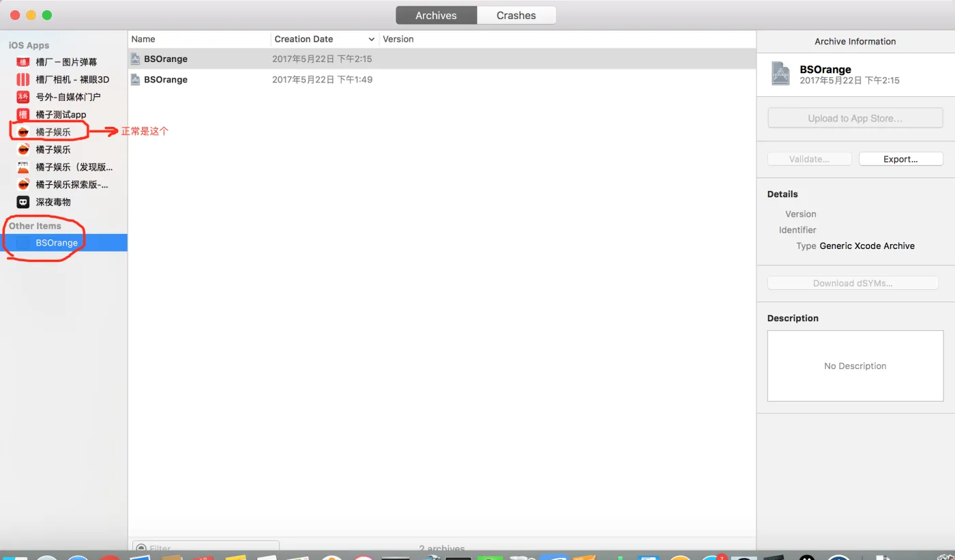Click the Export... button
955x560 pixels.
[x=900, y=159]
